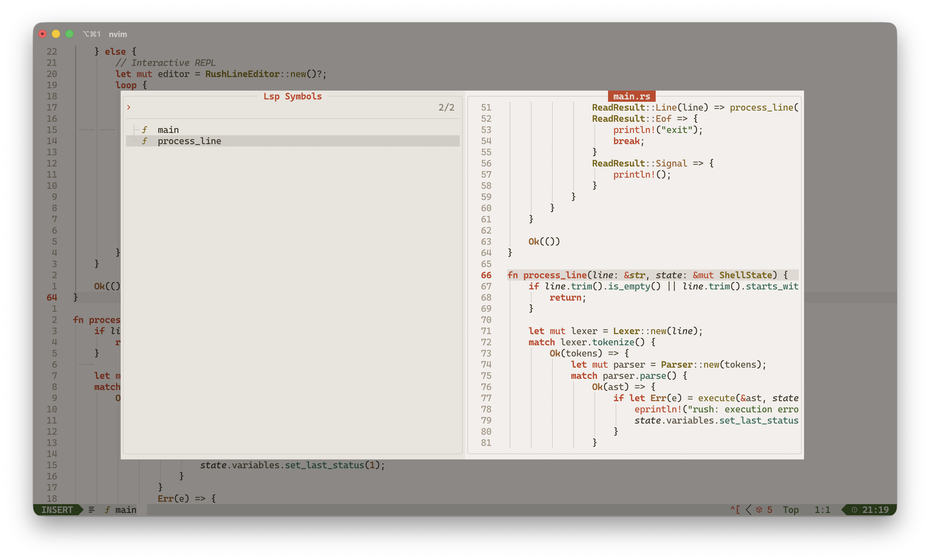Image resolution: width=930 pixels, height=560 pixels.
Task: Click the '} else {' line in editor
Action: click(x=115, y=52)
